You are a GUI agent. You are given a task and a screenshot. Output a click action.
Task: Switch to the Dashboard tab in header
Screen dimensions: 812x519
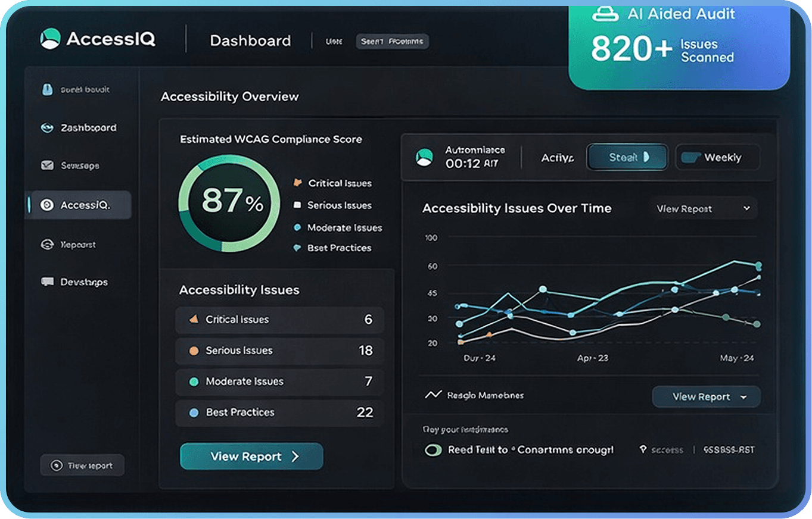tap(250, 40)
